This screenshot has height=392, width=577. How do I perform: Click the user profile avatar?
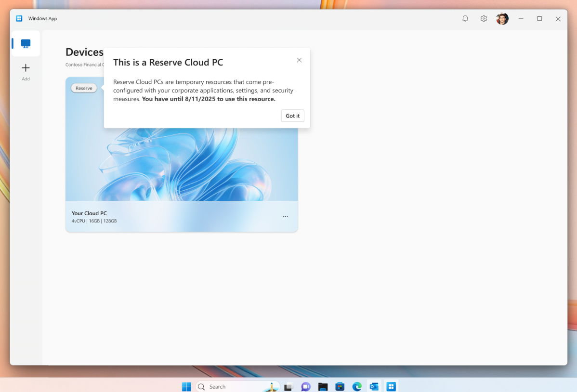tap(502, 18)
